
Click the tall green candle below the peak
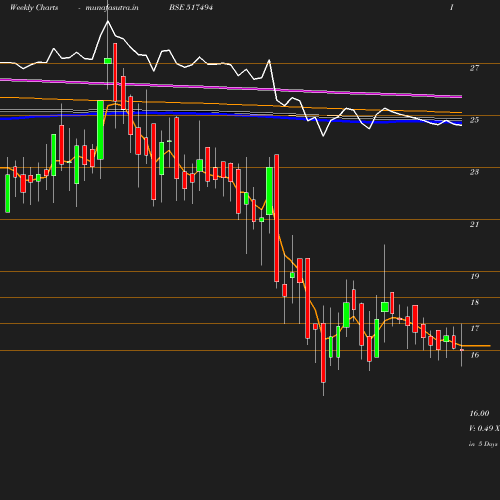pos(100,130)
